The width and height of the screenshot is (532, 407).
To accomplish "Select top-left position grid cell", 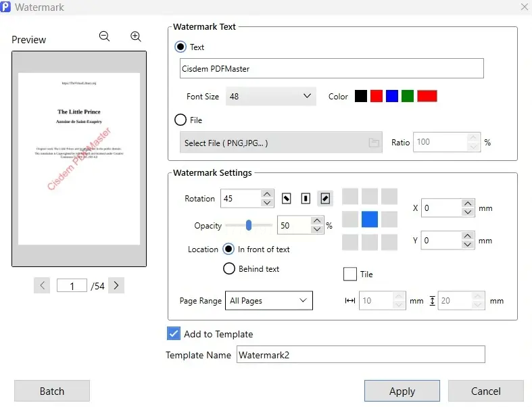I will [x=349, y=197].
